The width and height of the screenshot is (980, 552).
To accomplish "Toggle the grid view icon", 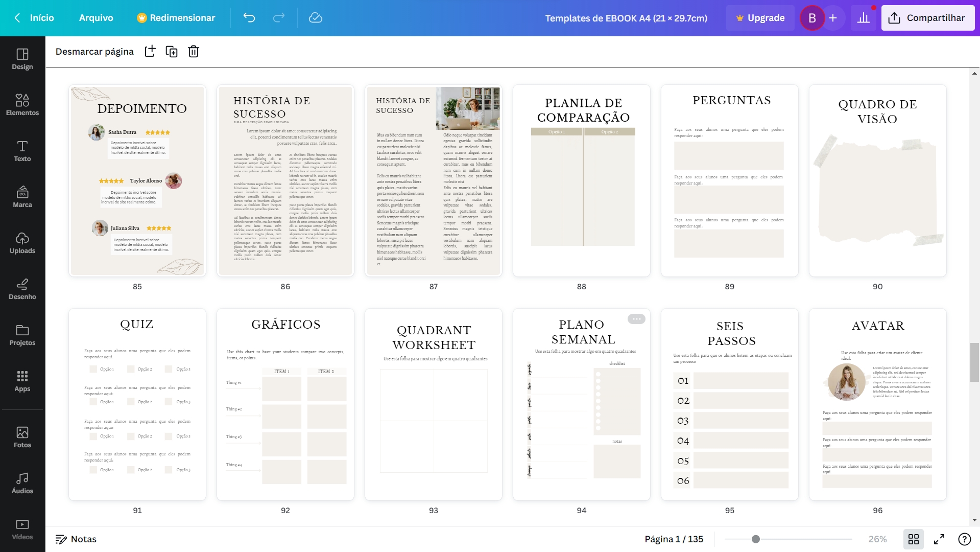I will [914, 539].
